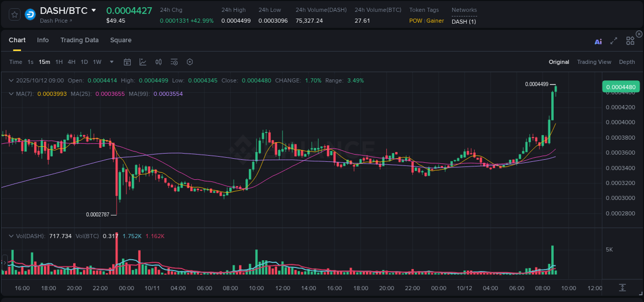
Task: Open the chart layout grid icon
Action: (630, 41)
